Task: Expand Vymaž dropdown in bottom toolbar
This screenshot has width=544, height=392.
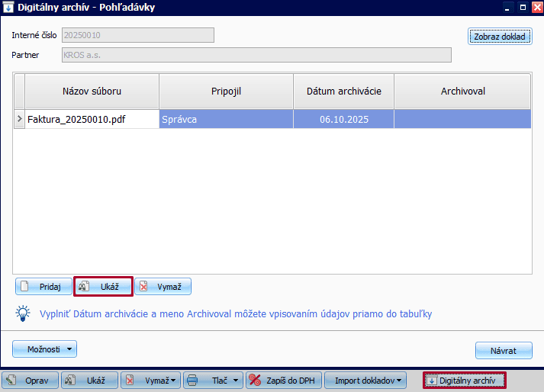Action: point(173,380)
